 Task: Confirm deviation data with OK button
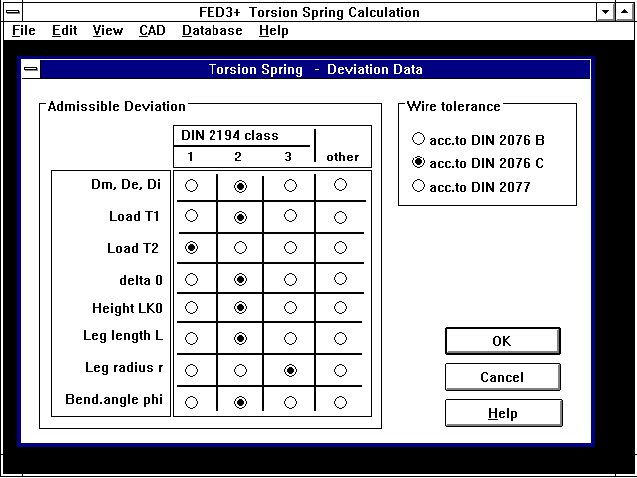[502, 341]
